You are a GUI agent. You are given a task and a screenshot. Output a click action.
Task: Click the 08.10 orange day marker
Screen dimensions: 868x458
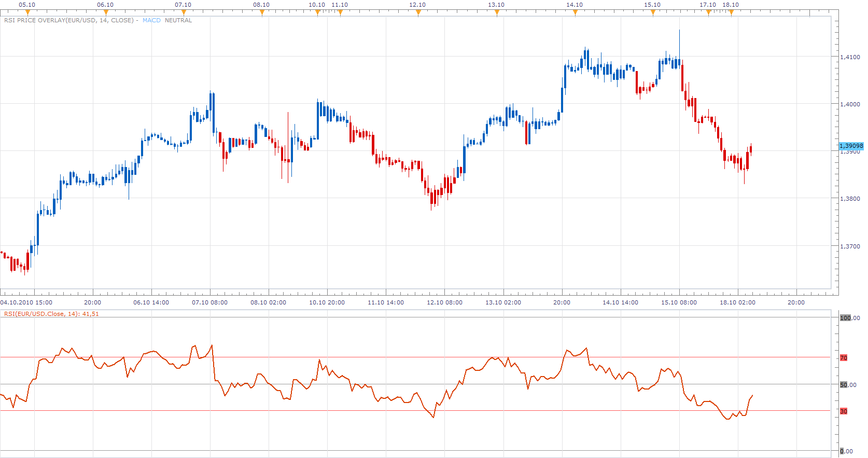coord(262,12)
